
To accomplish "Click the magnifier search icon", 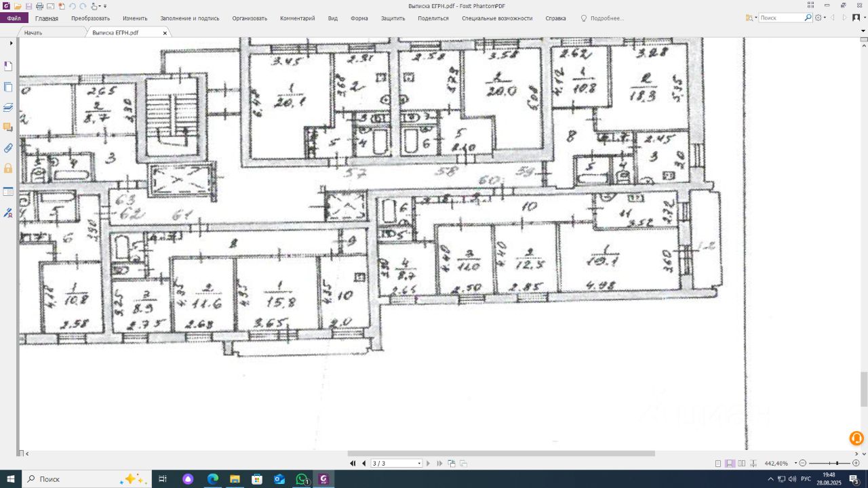I will click(808, 18).
